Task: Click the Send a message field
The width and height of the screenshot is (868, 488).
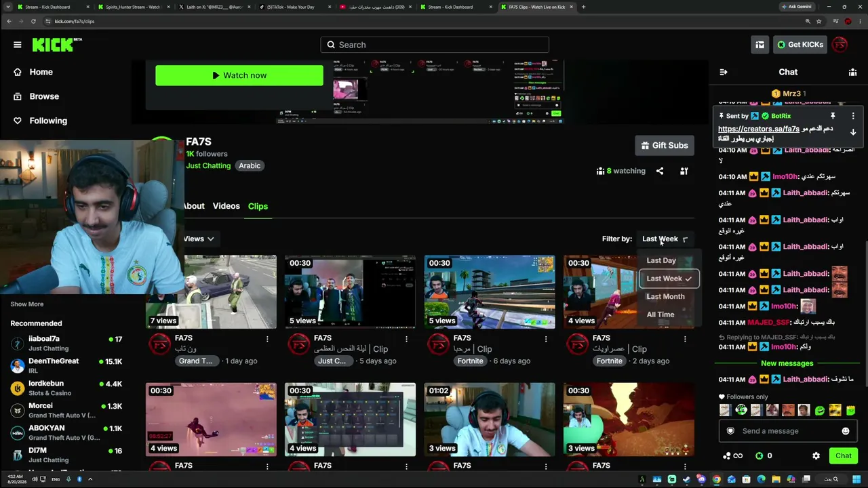Action: tap(787, 431)
